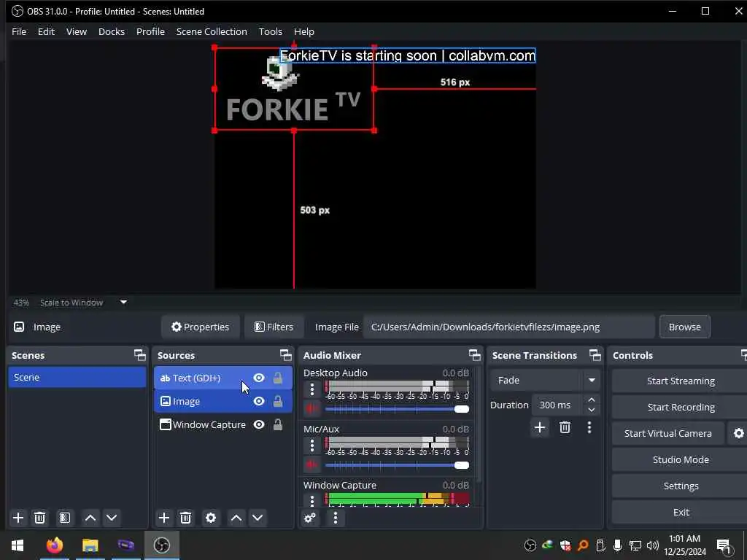This screenshot has height=560, width=747.
Task: Click OBS tray icon in system tray
Action: tap(530, 545)
